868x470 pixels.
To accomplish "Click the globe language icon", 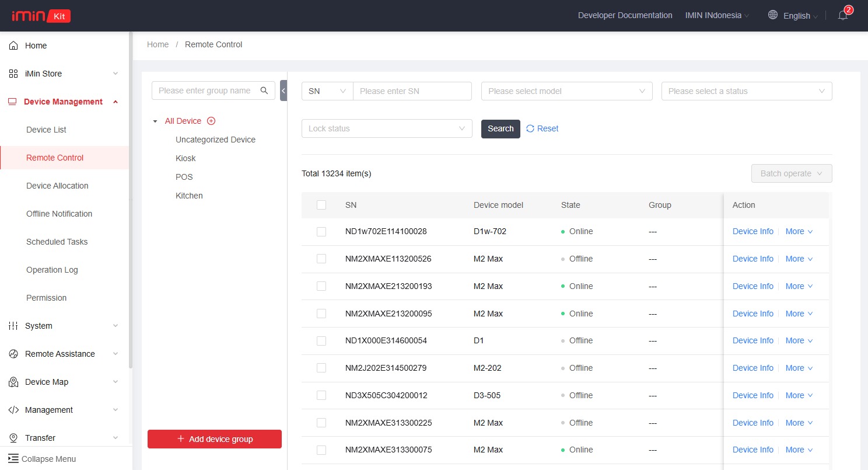I will [773, 15].
